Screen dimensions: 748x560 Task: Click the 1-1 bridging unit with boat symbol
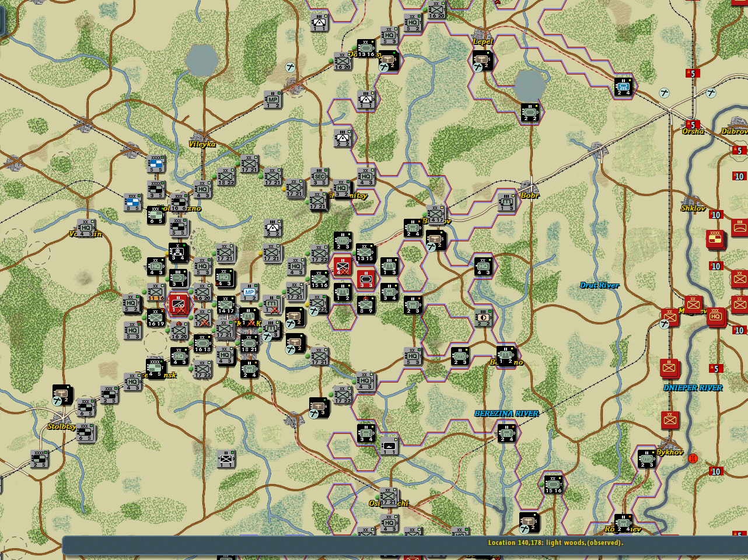coord(389,446)
